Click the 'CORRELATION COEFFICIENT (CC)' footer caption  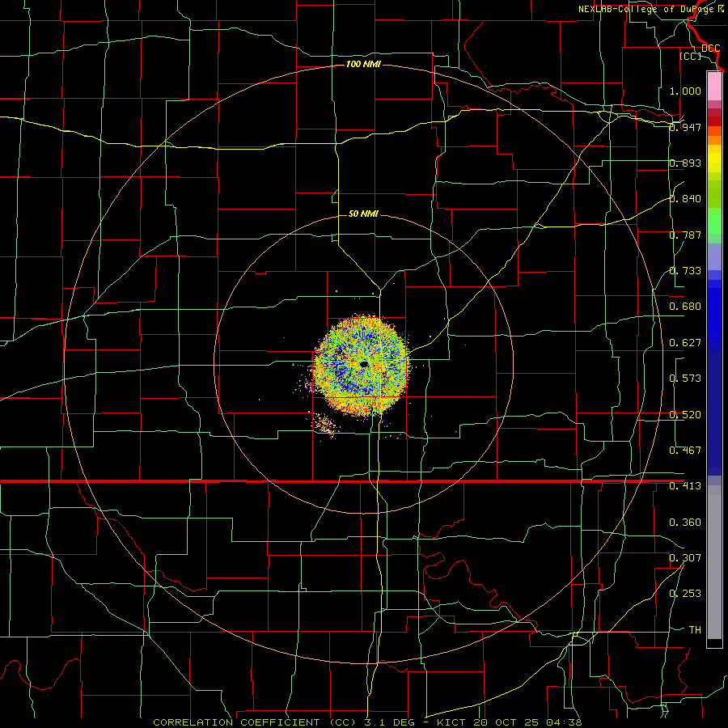(255, 722)
